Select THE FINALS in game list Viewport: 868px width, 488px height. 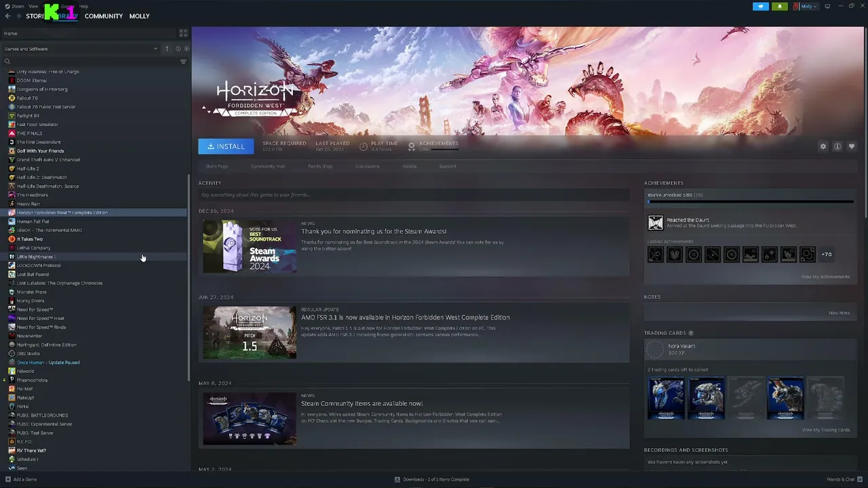tap(29, 134)
